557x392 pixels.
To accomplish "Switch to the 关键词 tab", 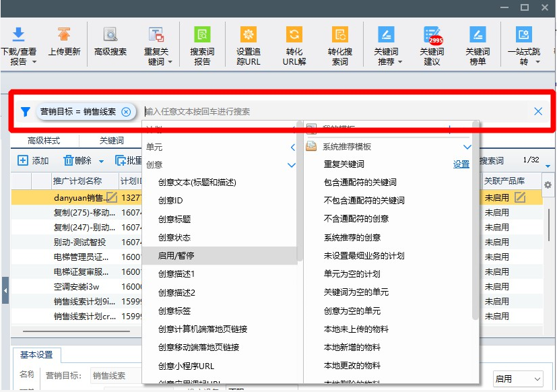I will pos(112,141).
